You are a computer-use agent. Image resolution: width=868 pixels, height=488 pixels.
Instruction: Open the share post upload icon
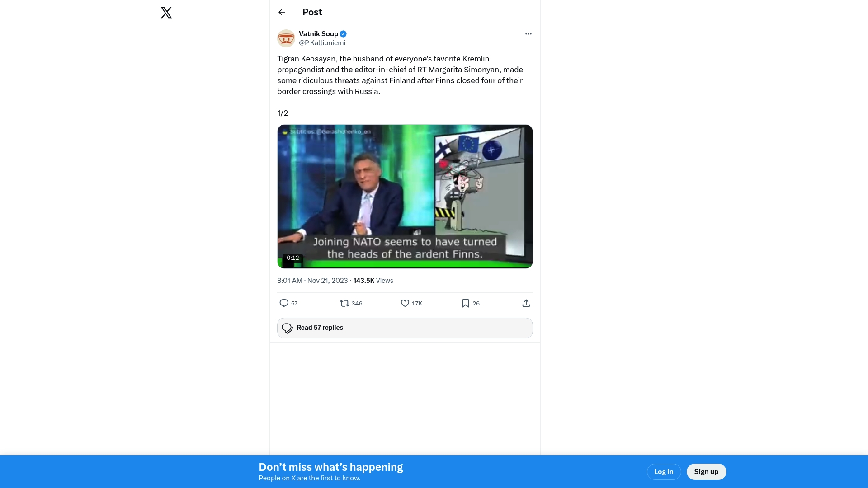526,303
